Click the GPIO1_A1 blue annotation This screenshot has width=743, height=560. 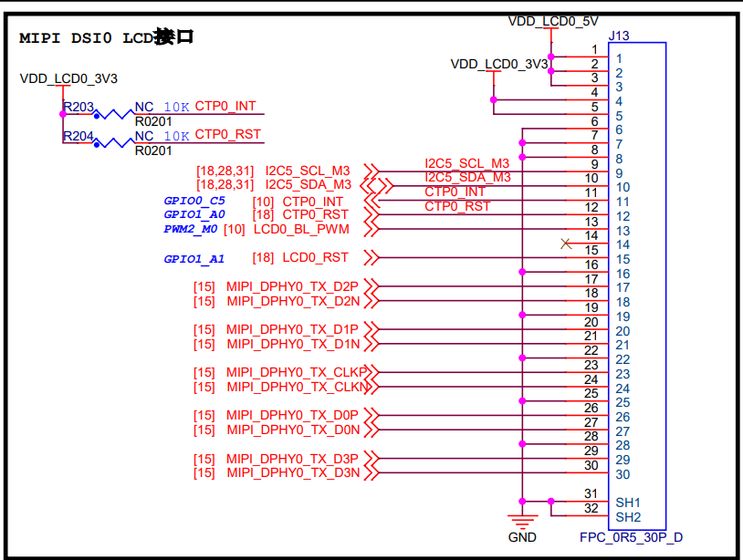[194, 259]
